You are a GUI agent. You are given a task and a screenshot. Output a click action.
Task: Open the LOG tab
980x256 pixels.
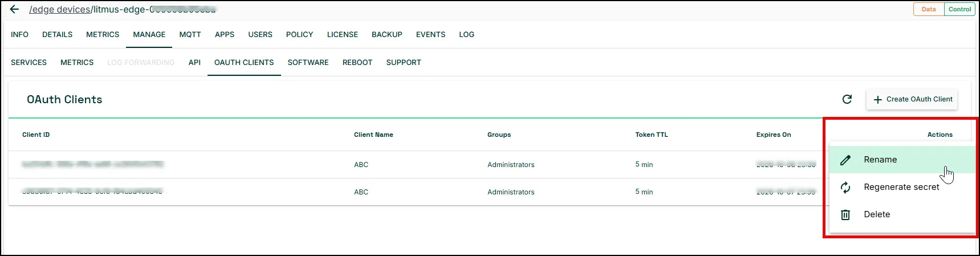pyautogui.click(x=467, y=34)
